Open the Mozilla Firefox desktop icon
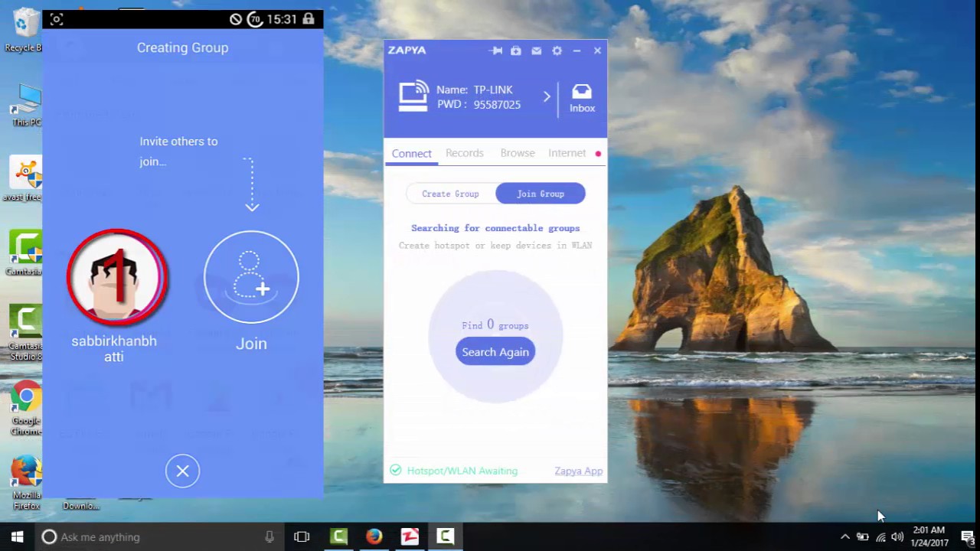 (x=26, y=482)
